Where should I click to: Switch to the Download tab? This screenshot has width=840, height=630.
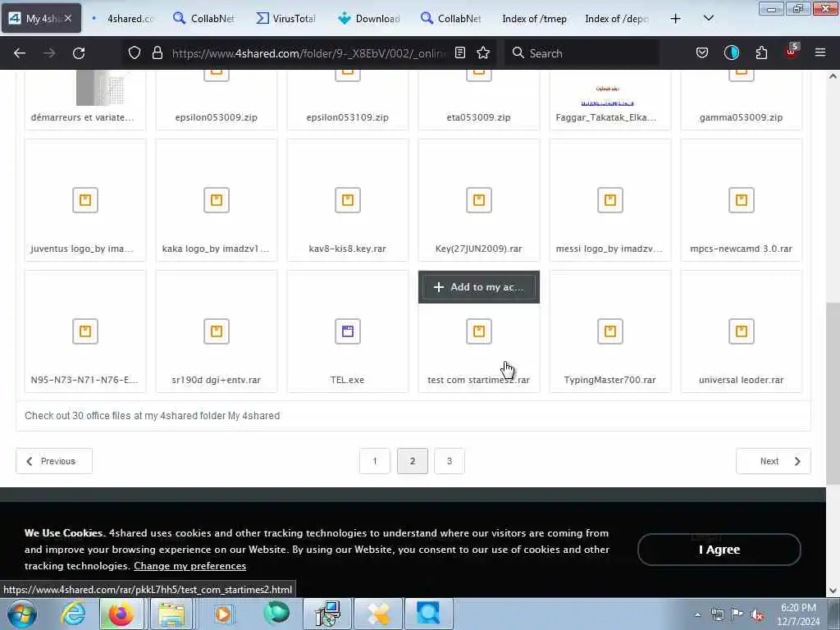368,19
